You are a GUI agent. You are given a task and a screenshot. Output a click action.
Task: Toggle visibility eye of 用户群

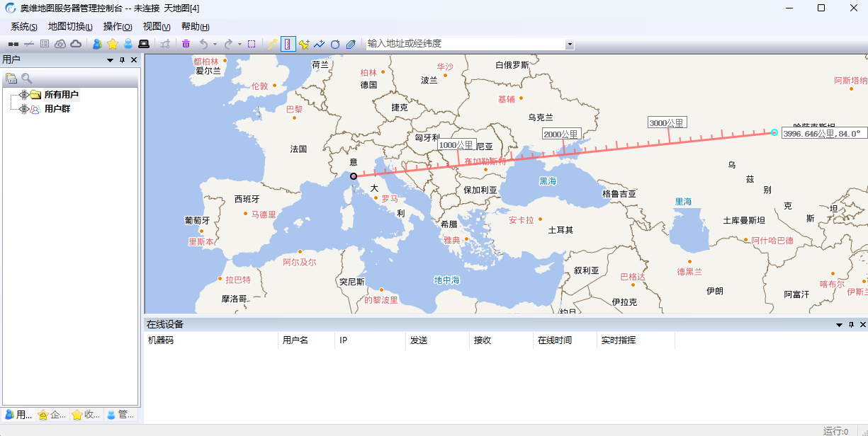click(x=23, y=109)
